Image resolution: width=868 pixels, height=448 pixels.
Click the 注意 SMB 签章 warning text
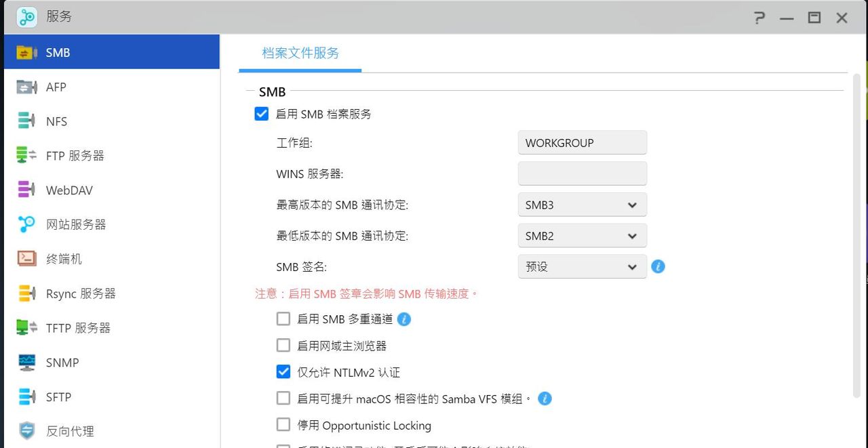367,293
